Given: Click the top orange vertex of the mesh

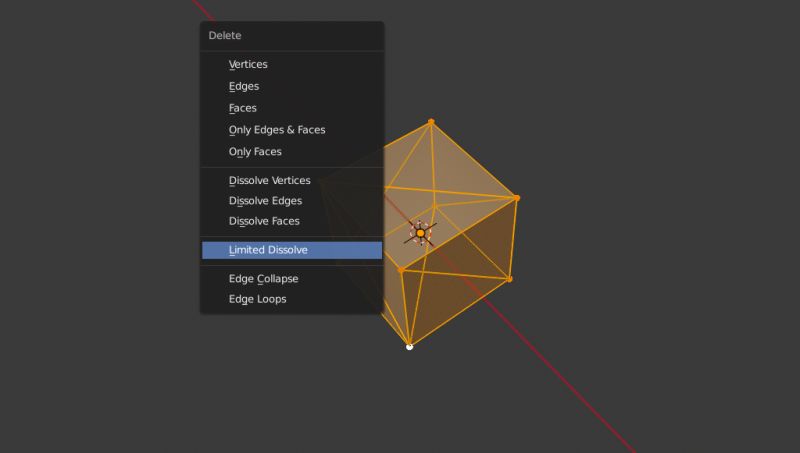Looking at the screenshot, I should (x=431, y=121).
